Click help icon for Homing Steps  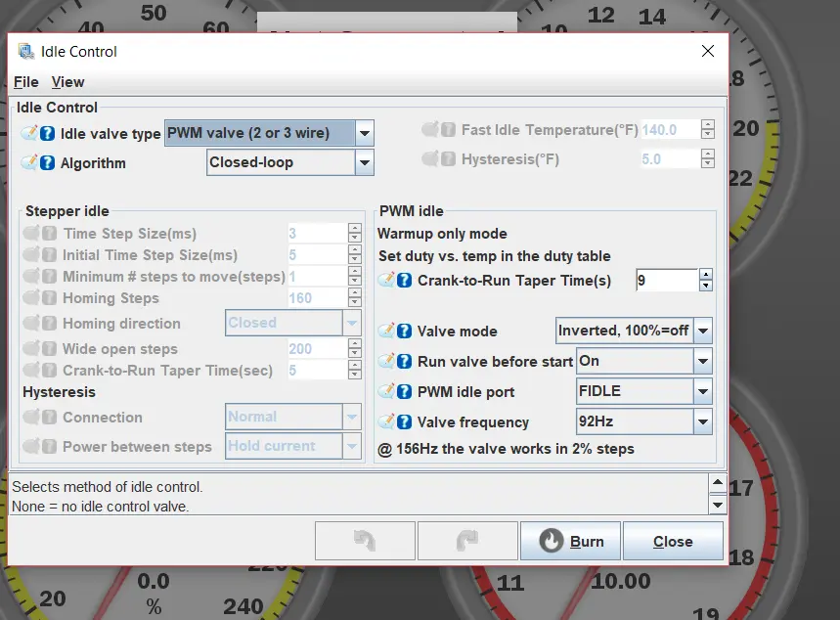(49, 298)
